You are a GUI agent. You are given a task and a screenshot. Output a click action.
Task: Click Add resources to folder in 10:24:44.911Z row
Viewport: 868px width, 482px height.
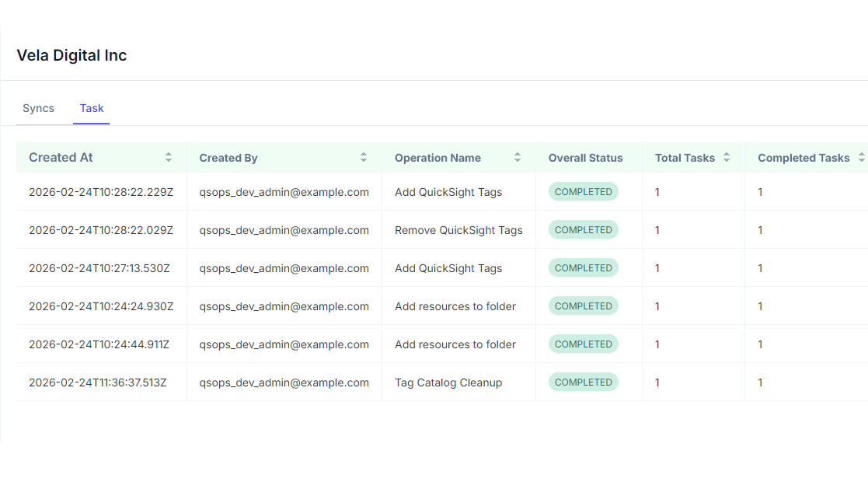[x=455, y=344]
